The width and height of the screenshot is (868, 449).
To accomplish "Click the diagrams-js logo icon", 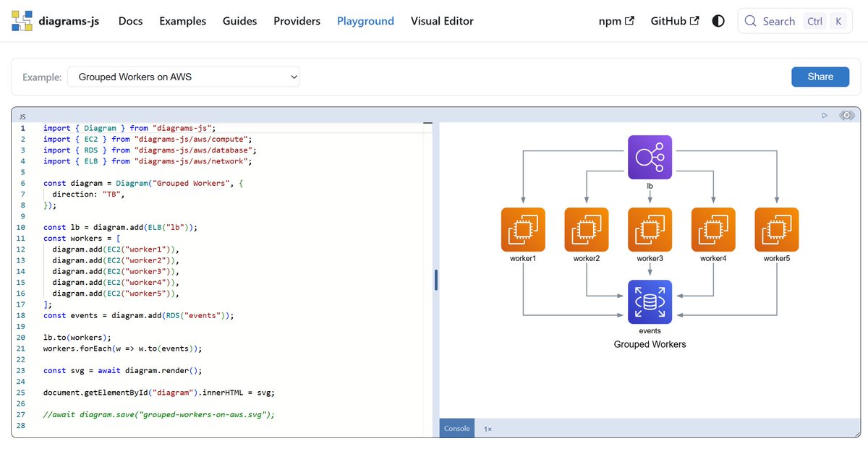I will (22, 21).
